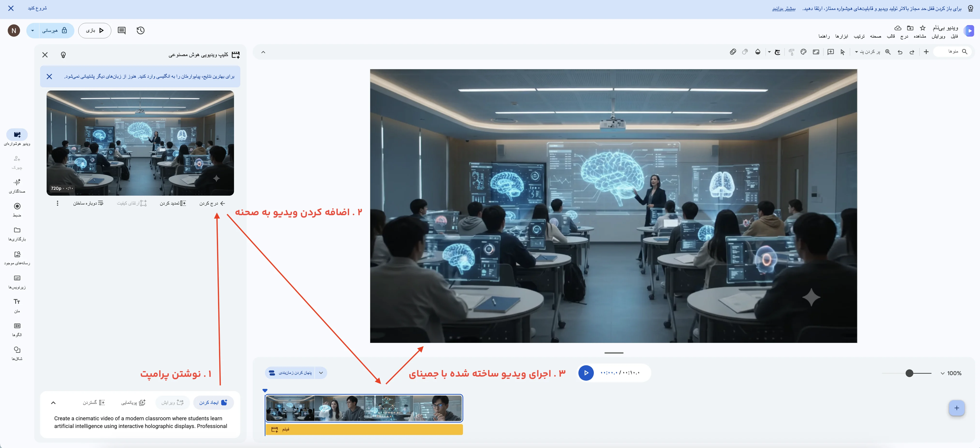Select the Extend (گستردن) mode chip
This screenshot has width=980, height=448.
(94, 402)
